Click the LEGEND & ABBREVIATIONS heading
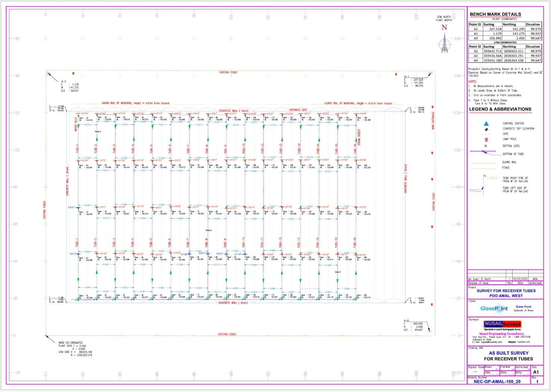Screen dimensions: 551x392 pos(500,109)
